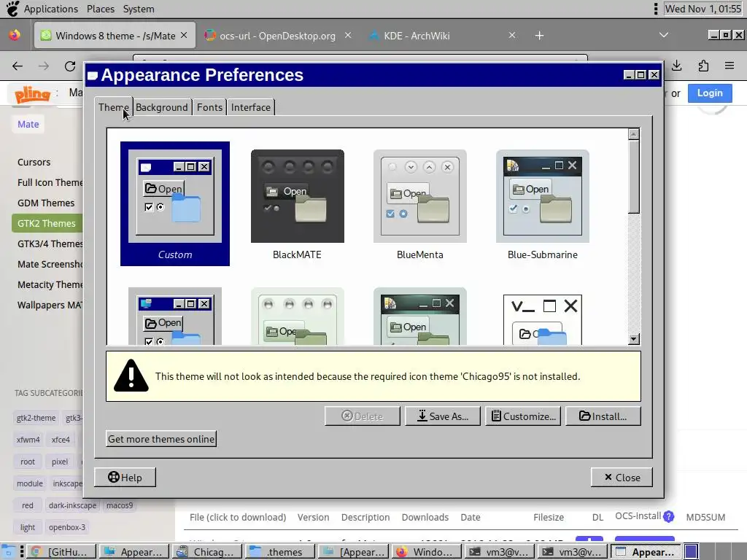Image resolution: width=747 pixels, height=560 pixels.
Task: Click Firefox back arrow
Action: [x=18, y=66]
